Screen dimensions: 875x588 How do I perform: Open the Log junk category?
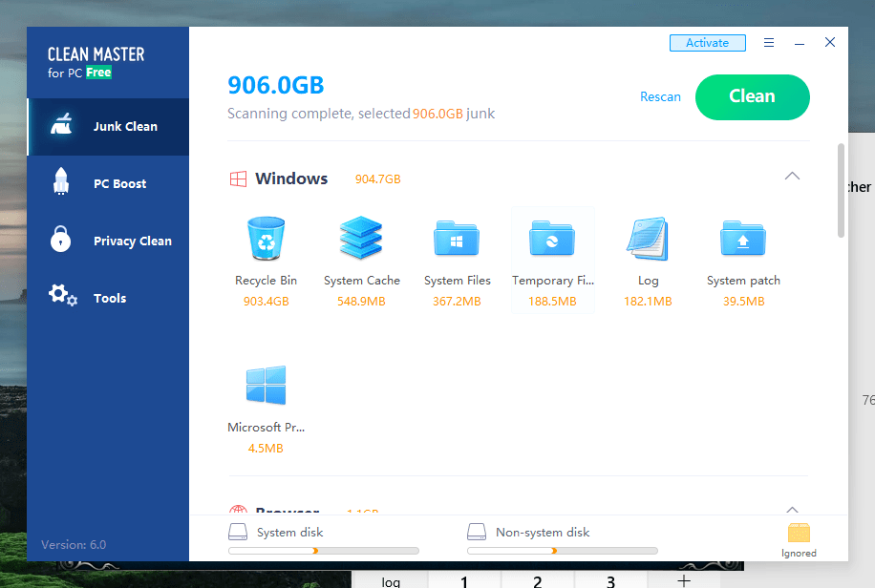point(648,240)
